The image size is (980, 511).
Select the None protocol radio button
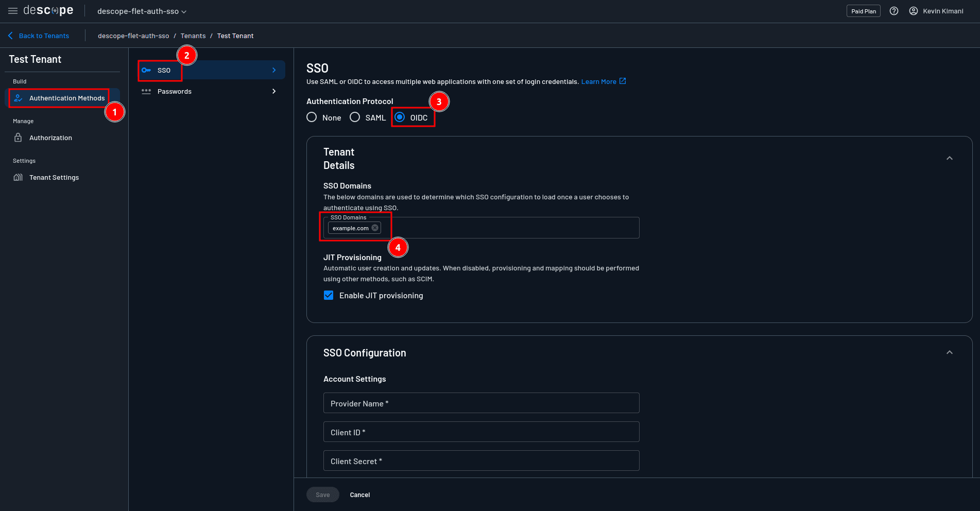[x=312, y=117]
